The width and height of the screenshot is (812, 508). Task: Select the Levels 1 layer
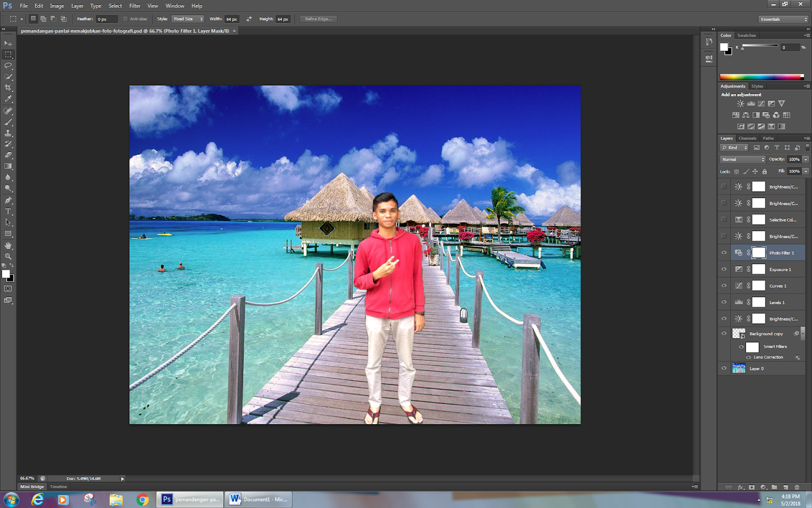777,302
